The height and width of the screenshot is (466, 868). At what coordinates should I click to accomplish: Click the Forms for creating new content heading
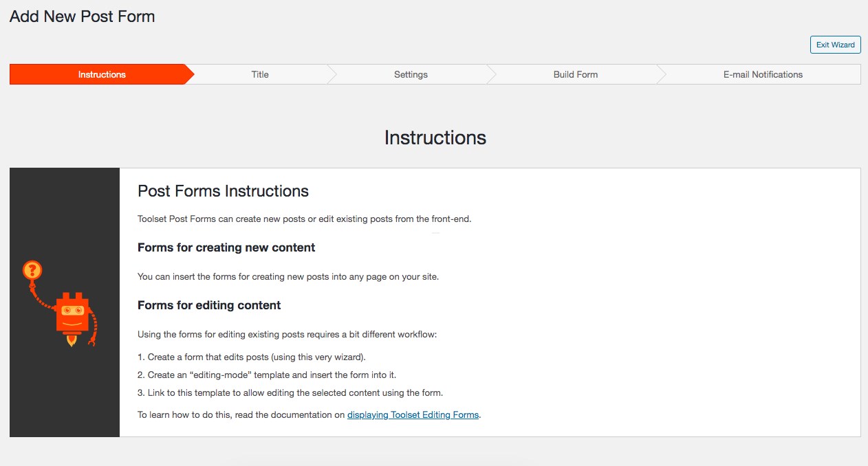226,247
